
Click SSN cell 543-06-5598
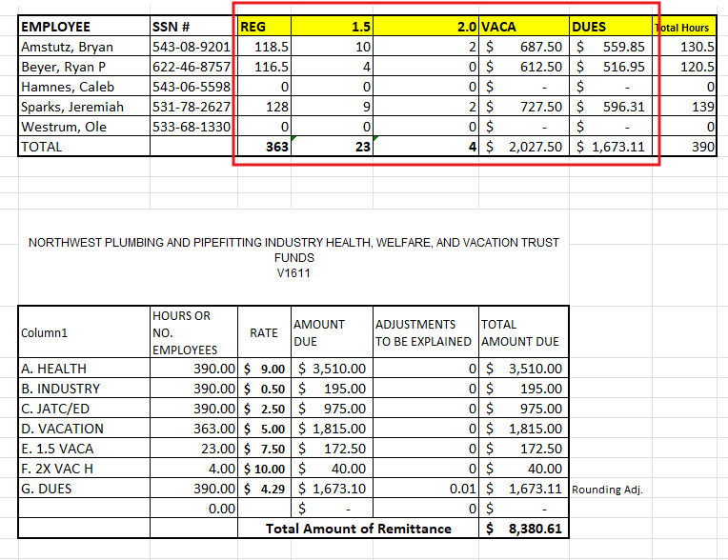(193, 87)
